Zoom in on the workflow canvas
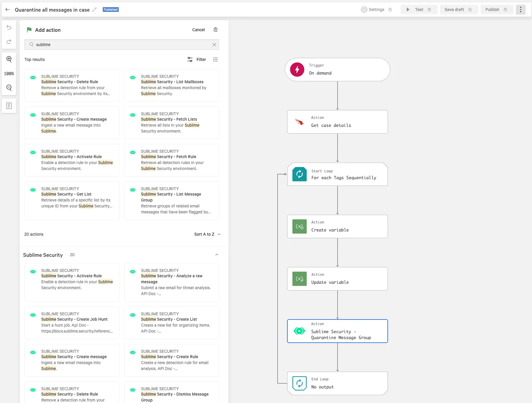The image size is (532, 403). [x=9, y=59]
